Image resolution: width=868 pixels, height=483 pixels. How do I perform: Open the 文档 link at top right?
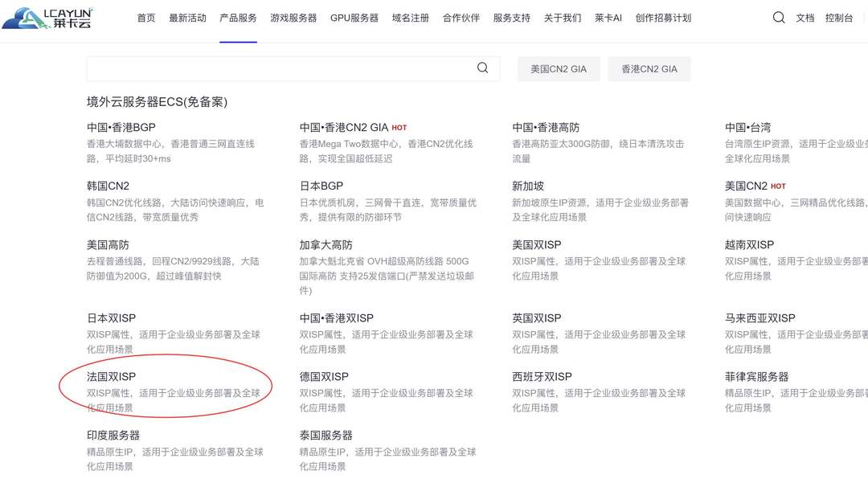click(805, 18)
